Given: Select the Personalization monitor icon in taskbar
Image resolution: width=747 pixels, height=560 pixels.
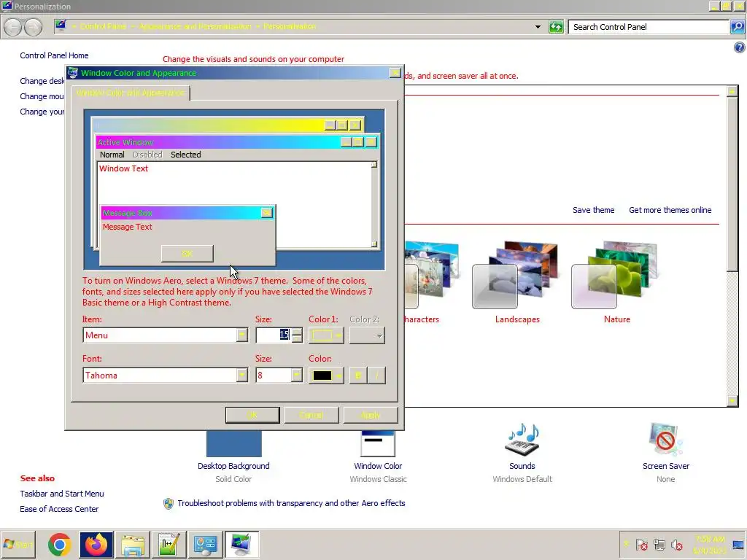Looking at the screenshot, I should (x=241, y=544).
